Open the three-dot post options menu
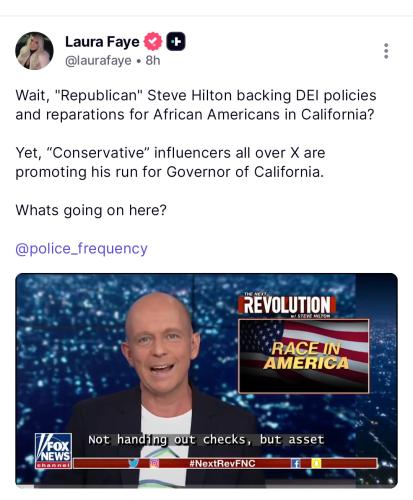This screenshot has width=413, height=500. [386, 51]
